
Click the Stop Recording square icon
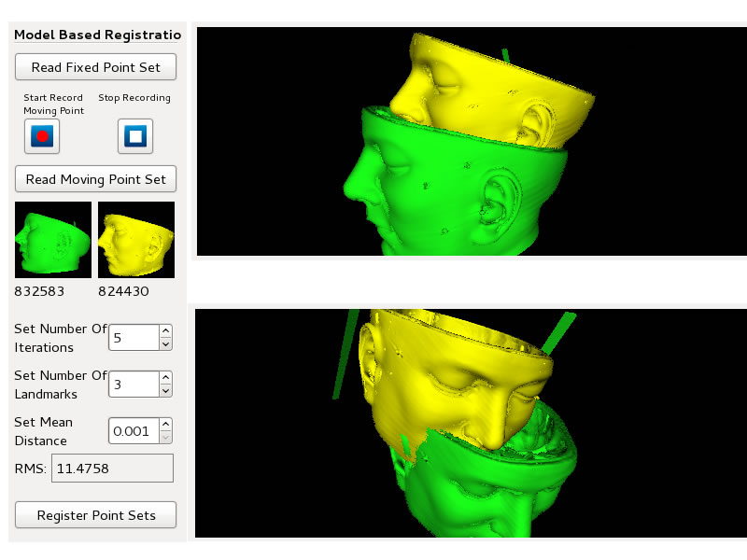click(x=135, y=136)
